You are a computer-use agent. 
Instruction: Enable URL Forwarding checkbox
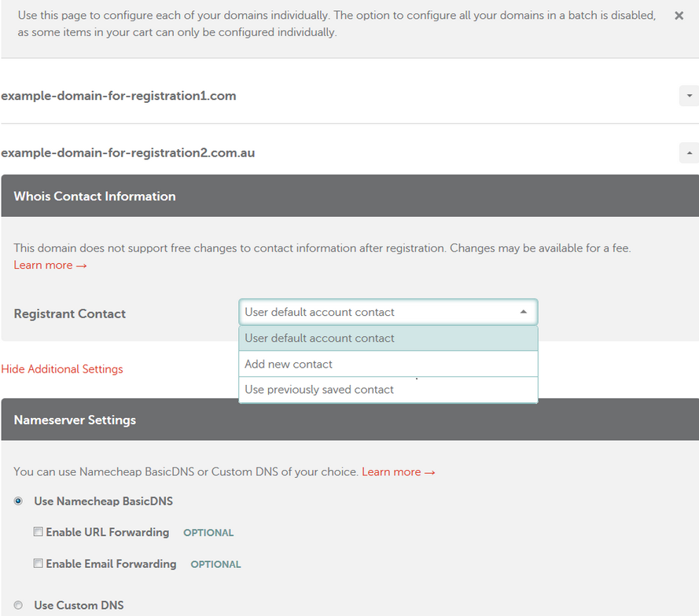[38, 532]
